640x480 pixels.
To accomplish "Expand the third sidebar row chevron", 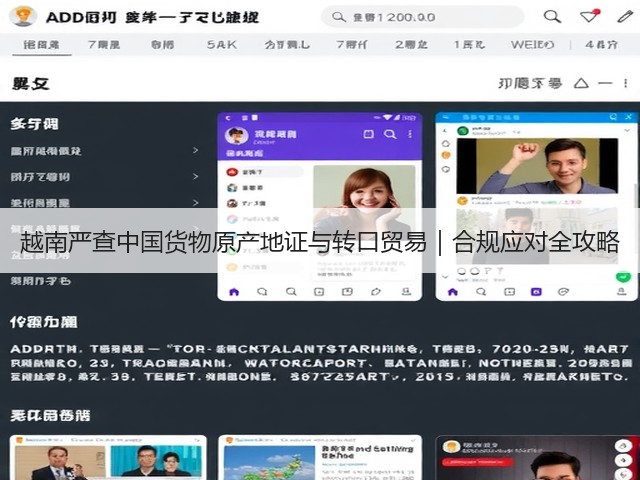I will tap(196, 202).
